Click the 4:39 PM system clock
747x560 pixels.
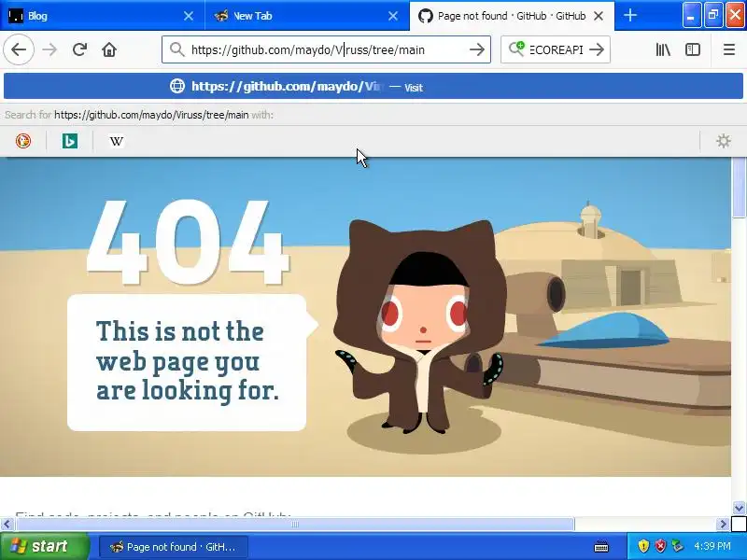point(712,546)
